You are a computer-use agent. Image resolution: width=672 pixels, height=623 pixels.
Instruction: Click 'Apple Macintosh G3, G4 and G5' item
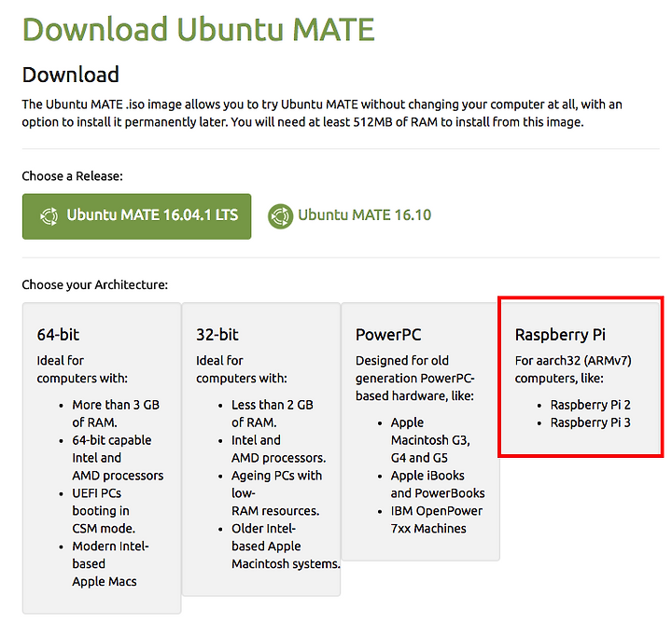(430, 440)
